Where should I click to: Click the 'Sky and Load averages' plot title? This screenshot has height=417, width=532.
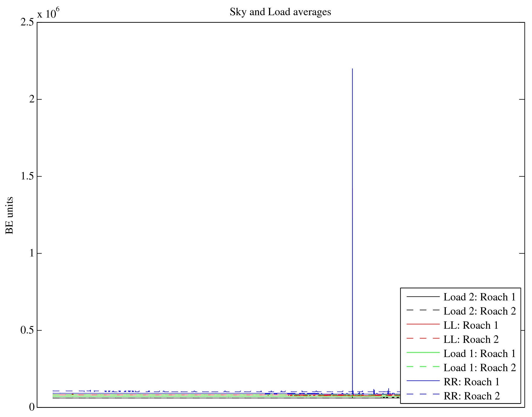pyautogui.click(x=280, y=12)
